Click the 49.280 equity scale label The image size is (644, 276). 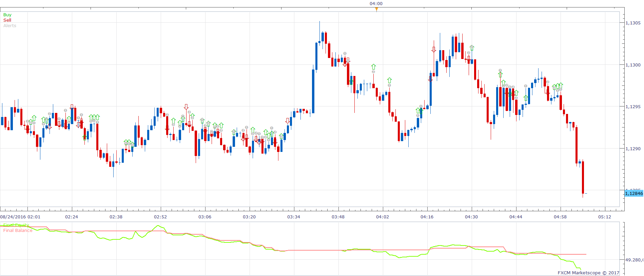[633, 260]
